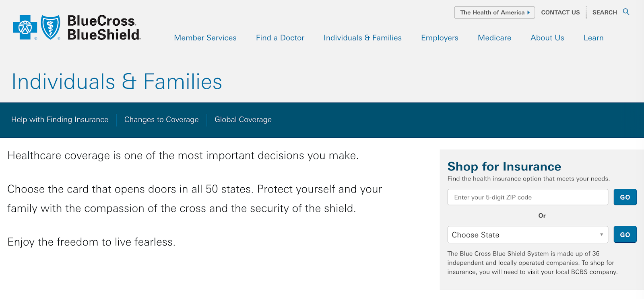Screen dimensions: 644x299
Task: Open the Member Services menu
Action: [205, 38]
